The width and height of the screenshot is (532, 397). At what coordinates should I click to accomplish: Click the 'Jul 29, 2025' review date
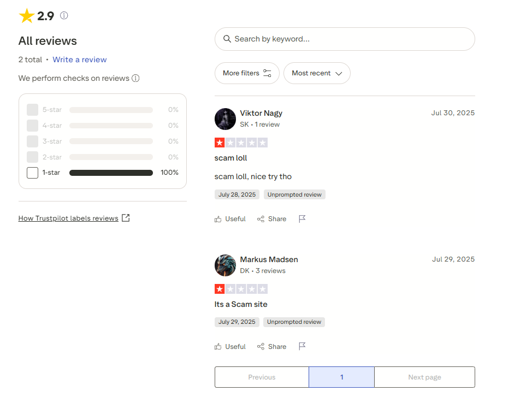click(453, 259)
